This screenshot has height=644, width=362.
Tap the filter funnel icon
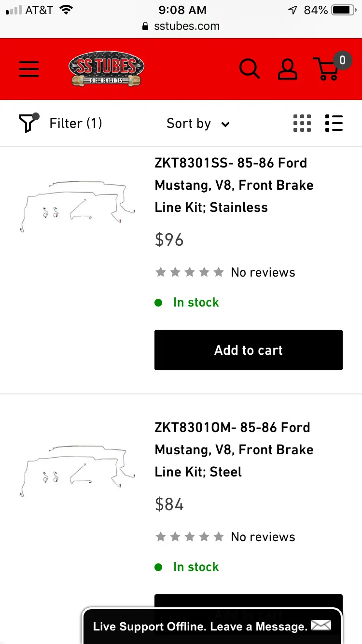28,123
